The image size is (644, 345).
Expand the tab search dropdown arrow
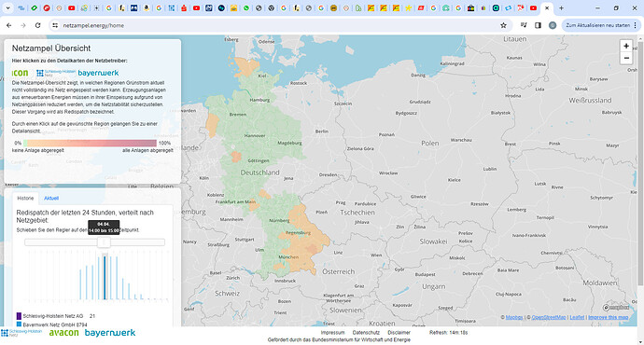click(7, 7)
